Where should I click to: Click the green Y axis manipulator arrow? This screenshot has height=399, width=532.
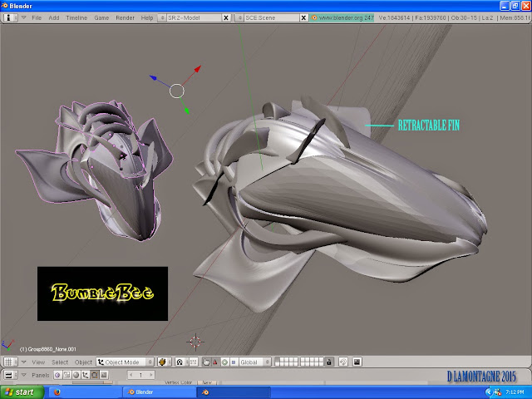(186, 109)
